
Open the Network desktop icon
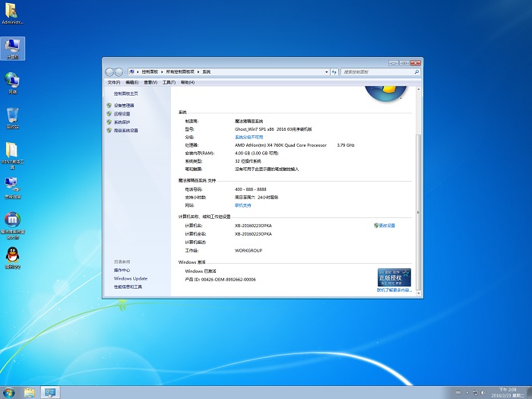point(12,80)
